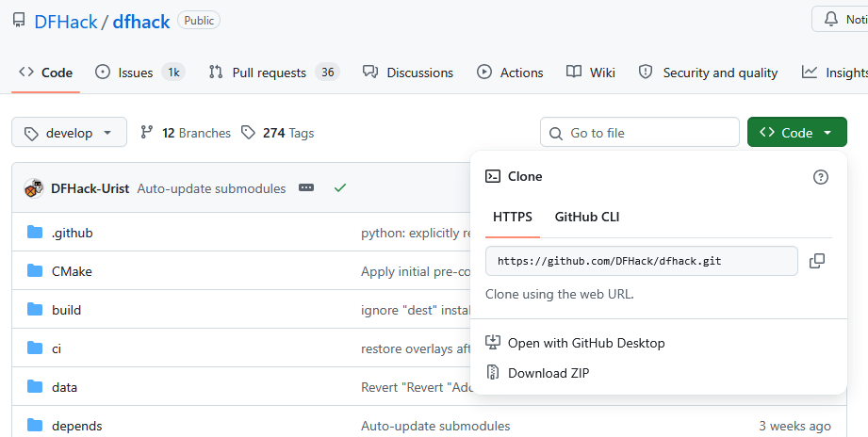Screen dimensions: 868x437
Task: Click the green checkmark status icon
Action: pyautogui.click(x=340, y=188)
